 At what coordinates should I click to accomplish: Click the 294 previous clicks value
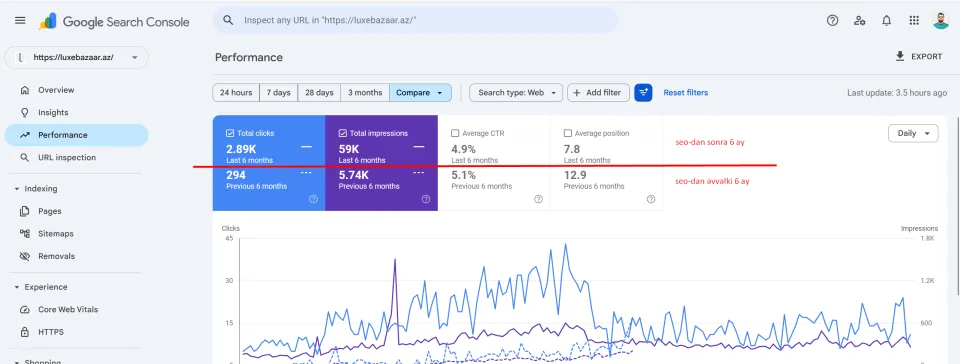[236, 176]
